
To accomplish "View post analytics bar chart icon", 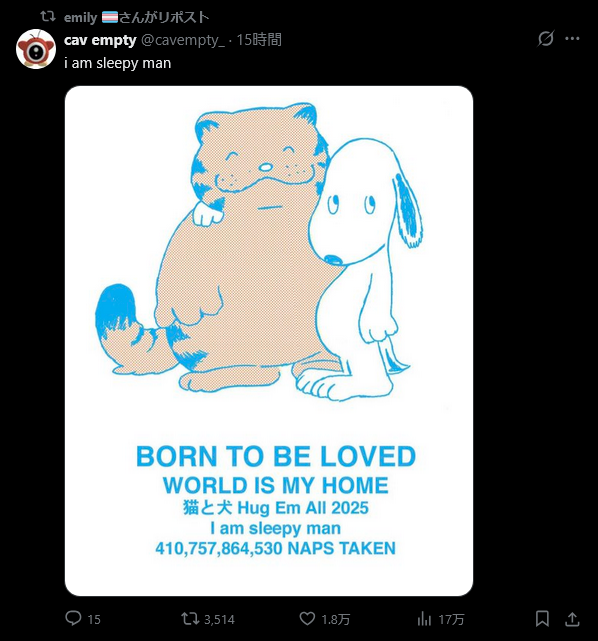I will click(424, 619).
